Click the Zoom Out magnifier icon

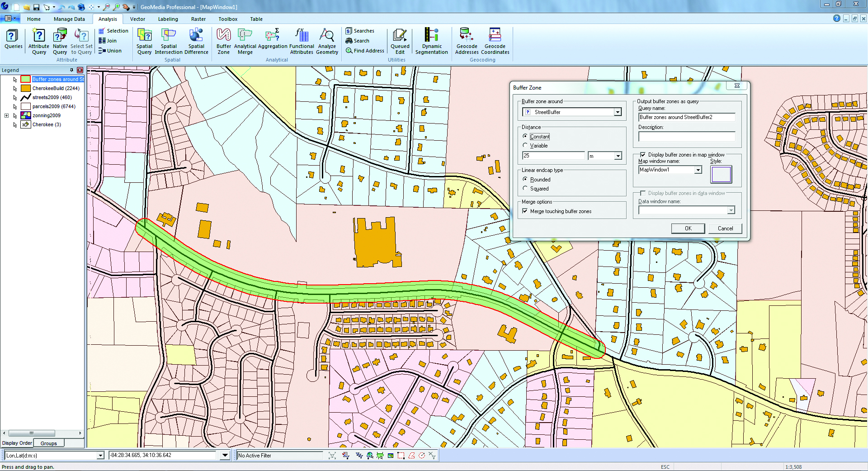107,7
